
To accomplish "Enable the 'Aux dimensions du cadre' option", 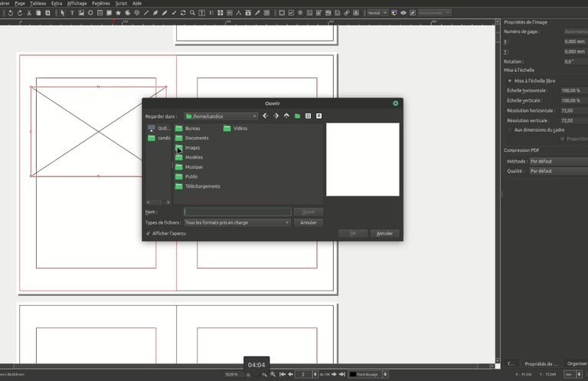I will point(510,130).
